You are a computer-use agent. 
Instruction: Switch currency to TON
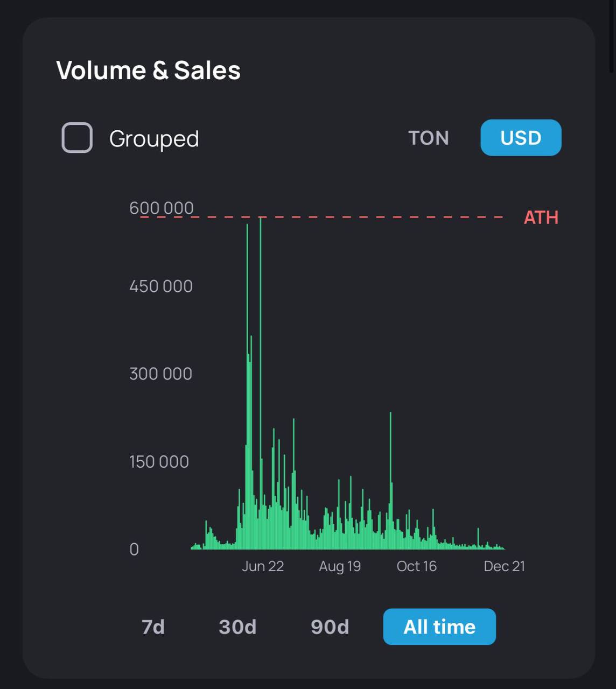tap(428, 138)
